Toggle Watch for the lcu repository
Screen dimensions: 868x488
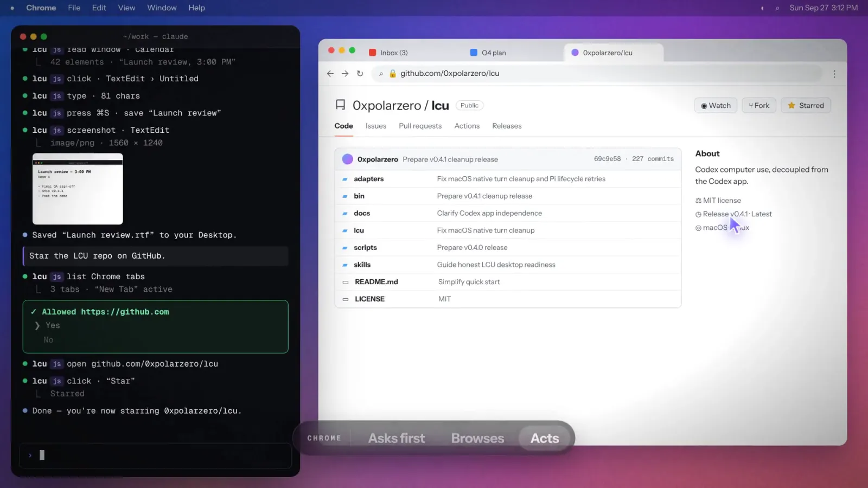[716, 105]
